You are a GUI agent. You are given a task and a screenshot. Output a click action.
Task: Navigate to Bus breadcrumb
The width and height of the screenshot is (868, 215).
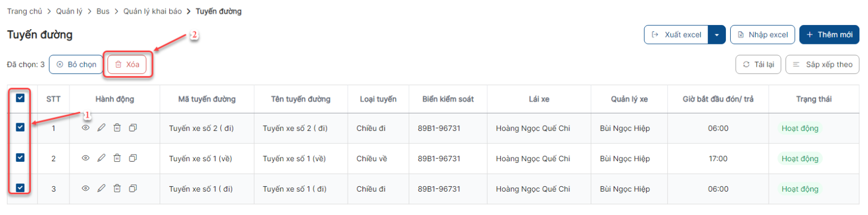[x=103, y=11]
